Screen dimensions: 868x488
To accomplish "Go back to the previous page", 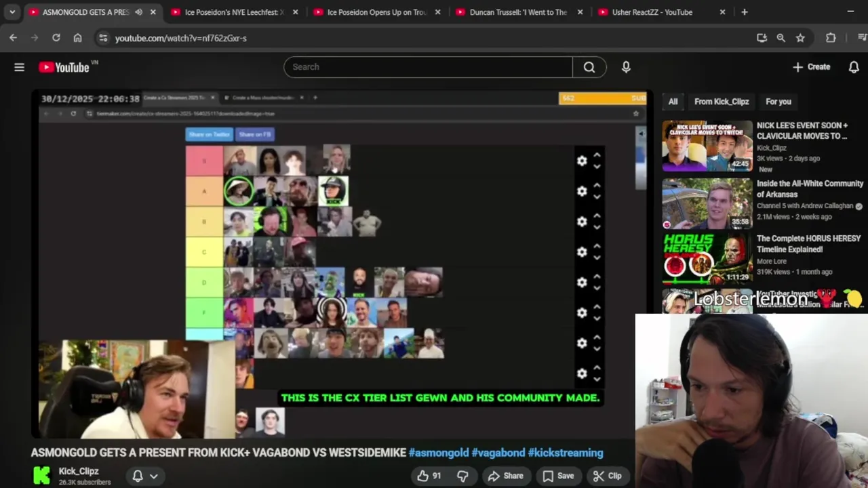I will pyautogui.click(x=13, y=38).
